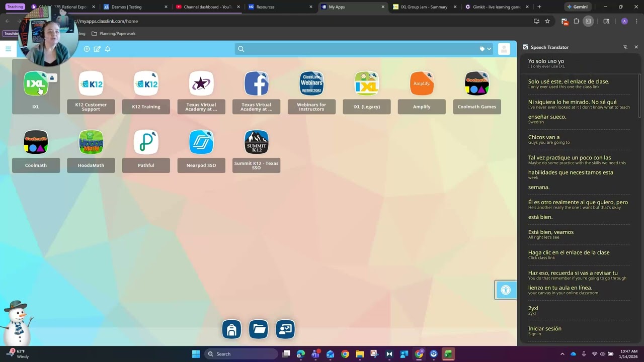
Task: Click the accessibility widget button
Action: click(x=506, y=290)
